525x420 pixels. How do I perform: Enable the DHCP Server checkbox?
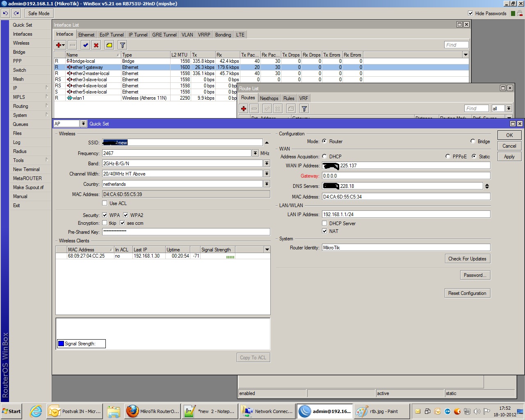pos(324,223)
